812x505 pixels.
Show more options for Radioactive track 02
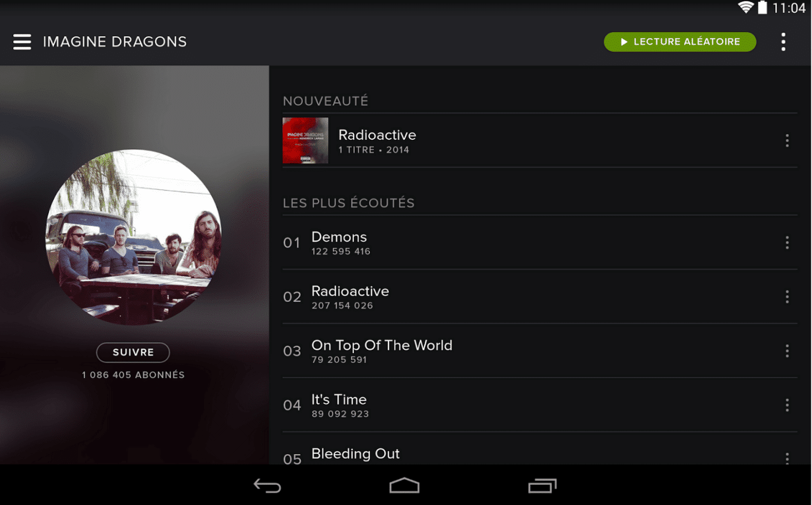(x=787, y=297)
